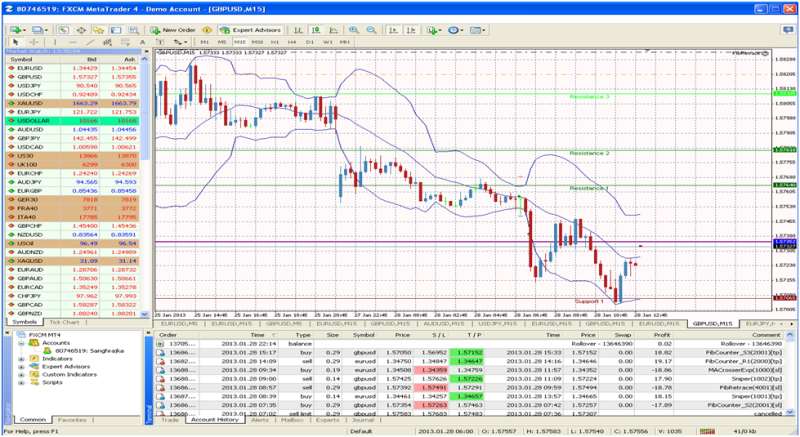Open the Tick Chart tab
800x437 pixels.
(65, 322)
